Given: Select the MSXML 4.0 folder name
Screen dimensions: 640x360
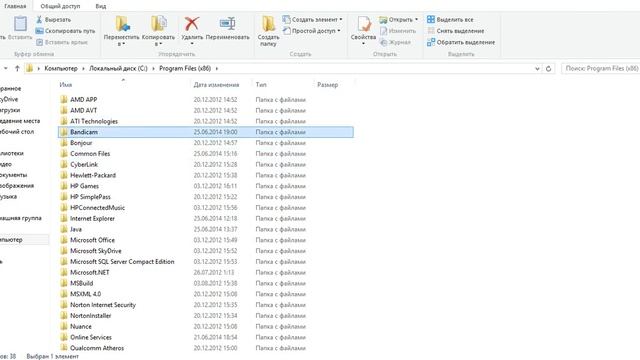Looking at the screenshot, I should pos(86,294).
